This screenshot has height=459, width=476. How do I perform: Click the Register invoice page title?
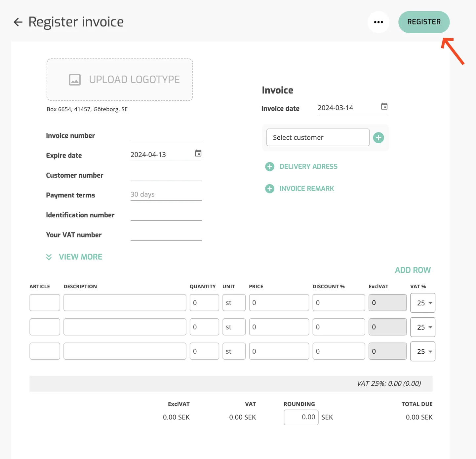76,22
